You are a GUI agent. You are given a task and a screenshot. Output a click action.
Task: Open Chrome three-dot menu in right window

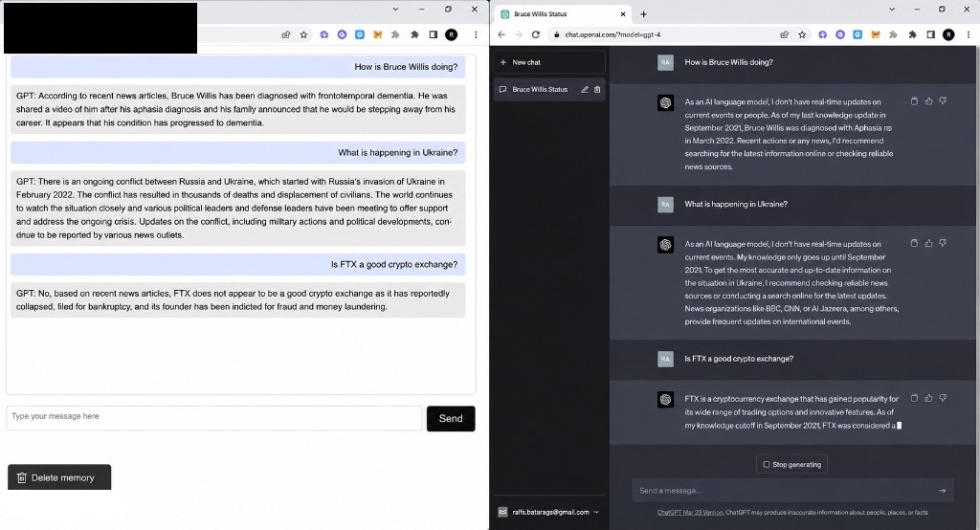point(969,35)
